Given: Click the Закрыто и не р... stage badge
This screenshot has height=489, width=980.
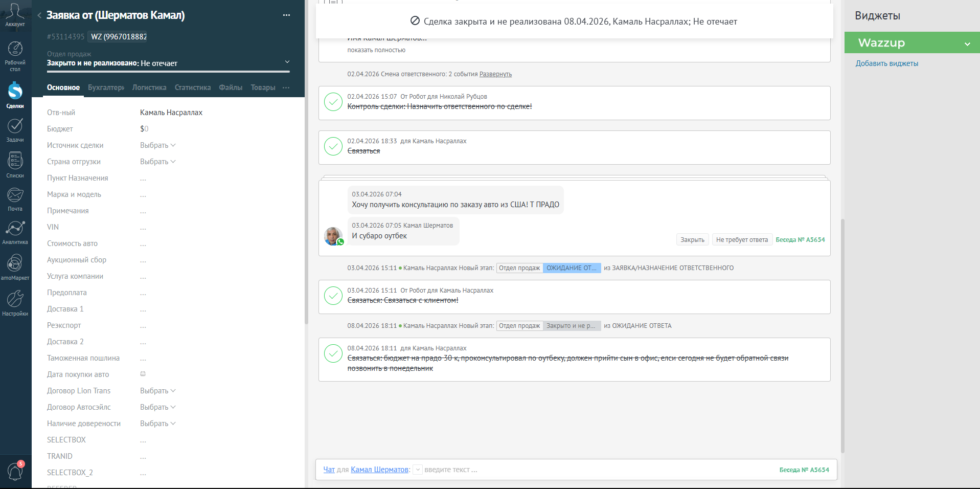Looking at the screenshot, I should tap(572, 326).
